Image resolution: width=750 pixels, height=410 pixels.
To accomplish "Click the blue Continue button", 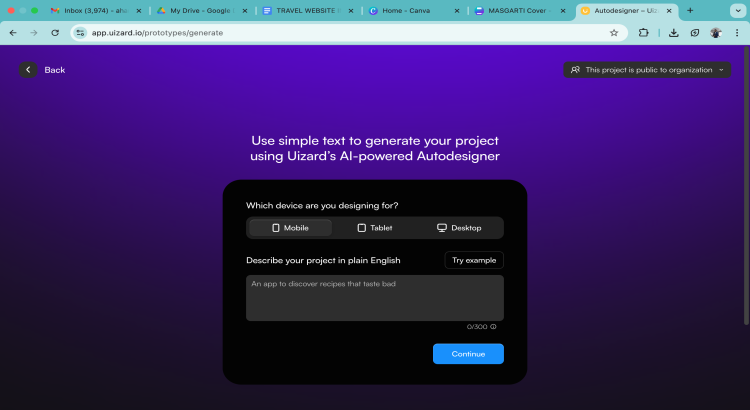I will [x=468, y=354].
